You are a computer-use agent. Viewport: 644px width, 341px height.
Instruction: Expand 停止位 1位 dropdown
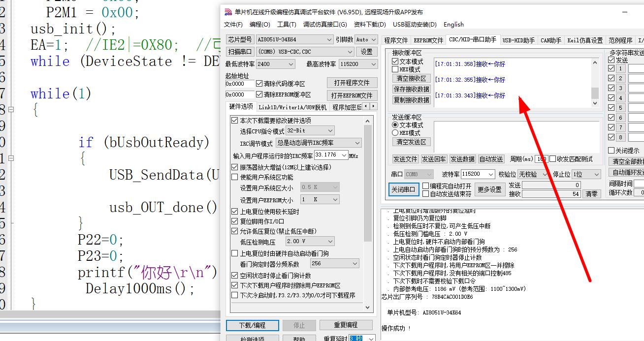coord(596,174)
